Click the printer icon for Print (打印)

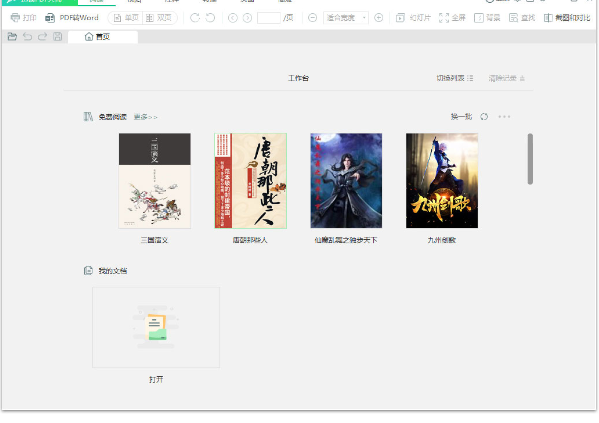pyautogui.click(x=15, y=18)
